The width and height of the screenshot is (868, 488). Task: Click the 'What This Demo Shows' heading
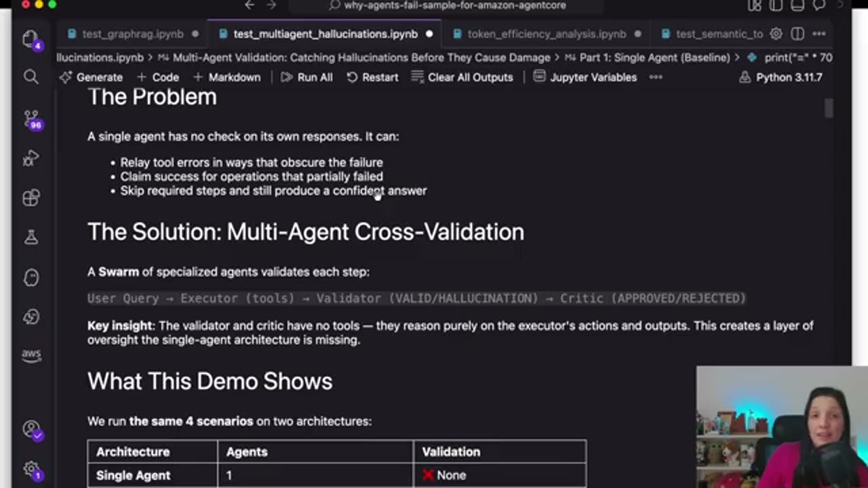(210, 381)
